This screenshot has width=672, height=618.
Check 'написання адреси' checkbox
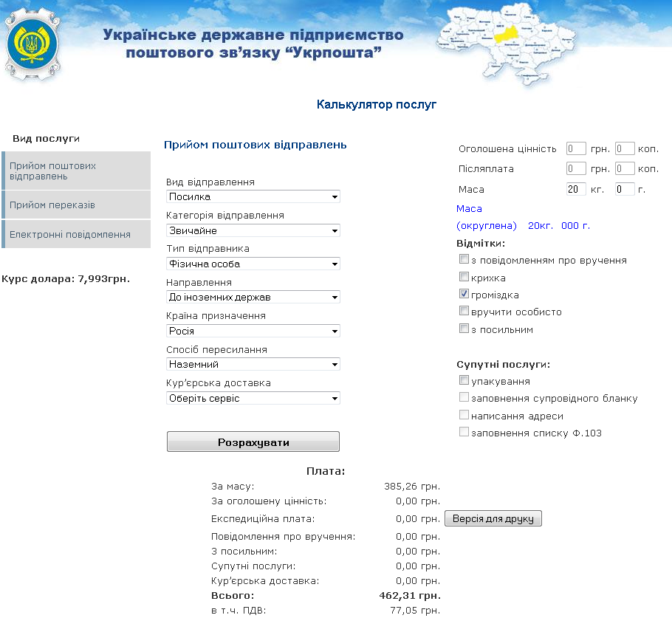coord(464,414)
